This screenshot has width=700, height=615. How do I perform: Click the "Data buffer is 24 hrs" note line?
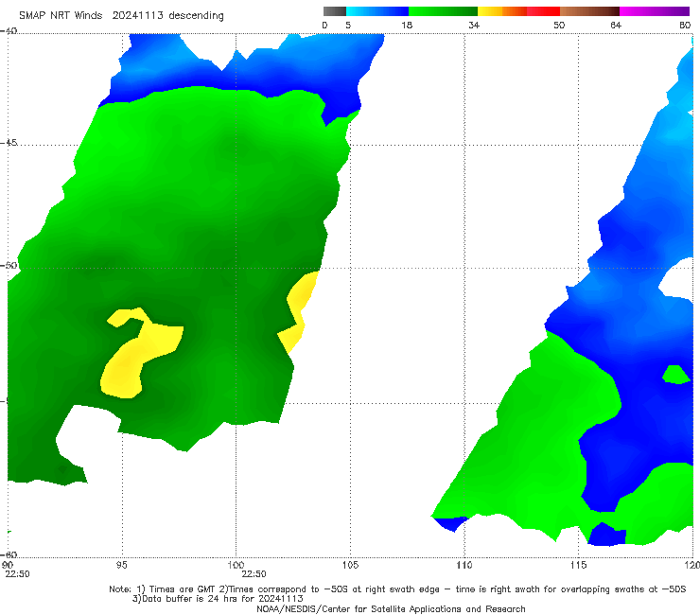click(218, 599)
